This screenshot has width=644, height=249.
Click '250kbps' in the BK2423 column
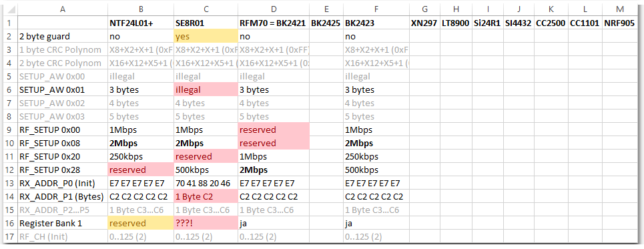click(x=376, y=157)
